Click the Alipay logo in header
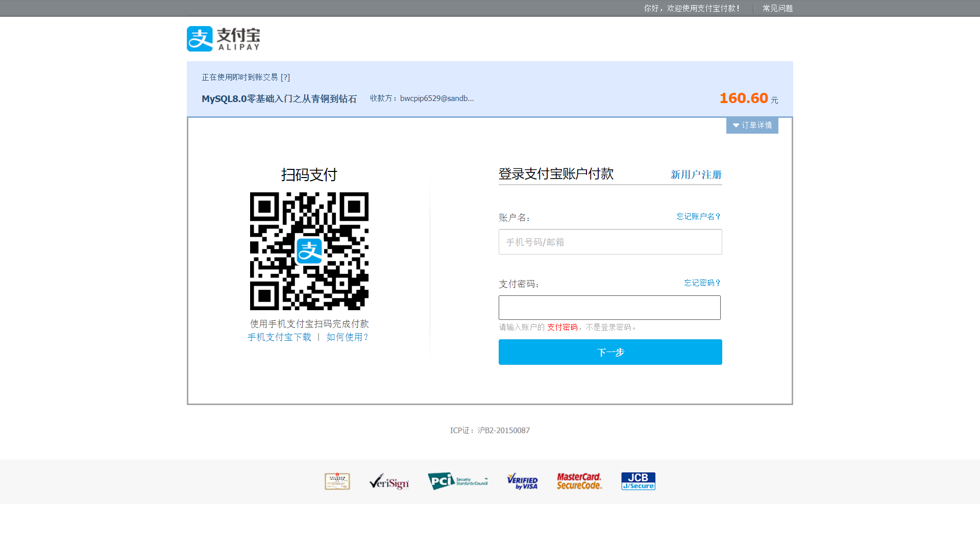This screenshot has width=980, height=551. click(x=223, y=39)
